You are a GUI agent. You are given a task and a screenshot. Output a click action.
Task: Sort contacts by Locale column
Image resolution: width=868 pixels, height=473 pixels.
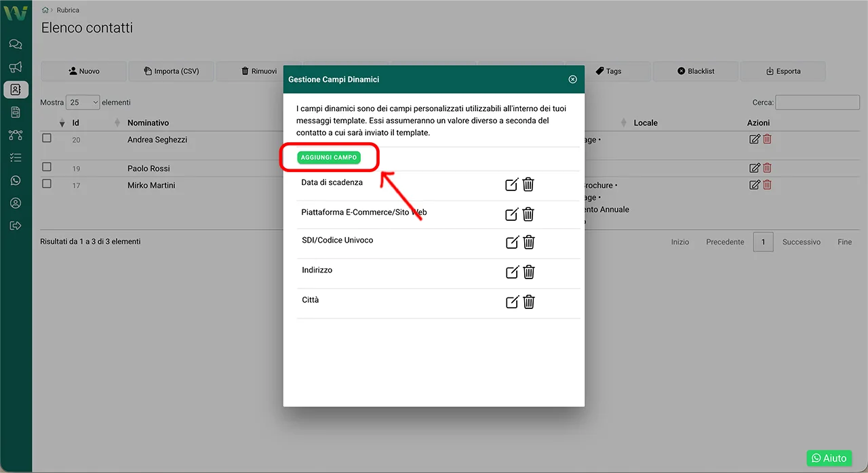click(645, 123)
